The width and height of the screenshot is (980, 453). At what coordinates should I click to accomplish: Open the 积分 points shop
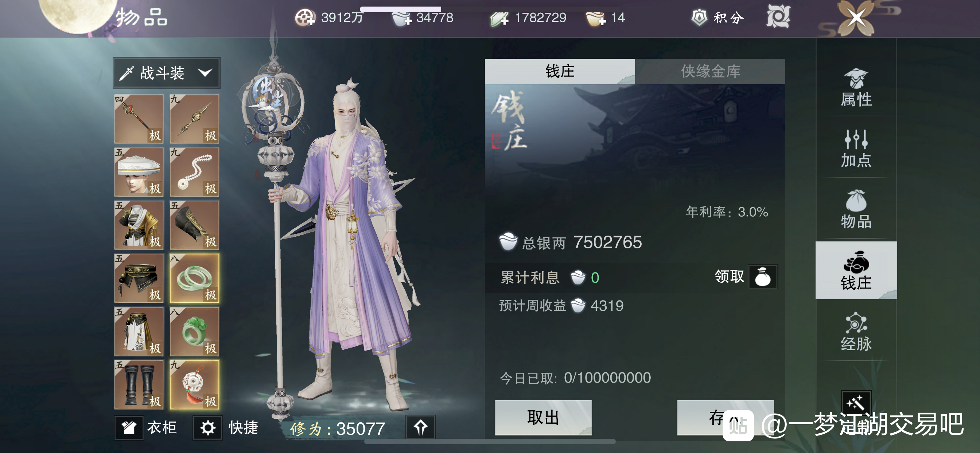(717, 18)
